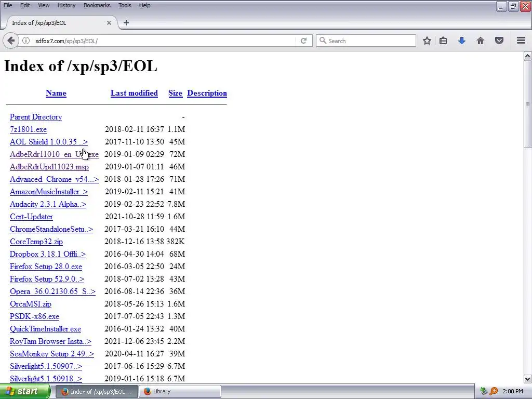Download AdbeRdrUpd11023.msp
The height and width of the screenshot is (399, 532).
pos(49,167)
